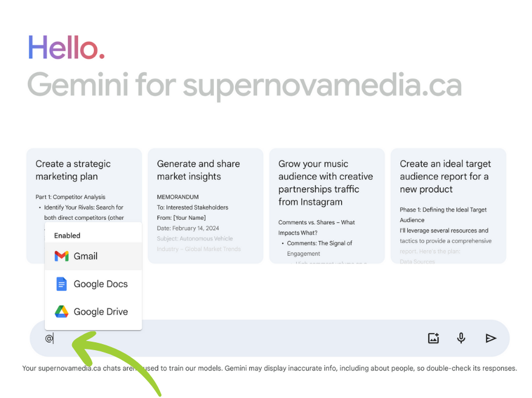532x398 pixels.
Task: Click the blue Google Docs icon
Action: 61,284
